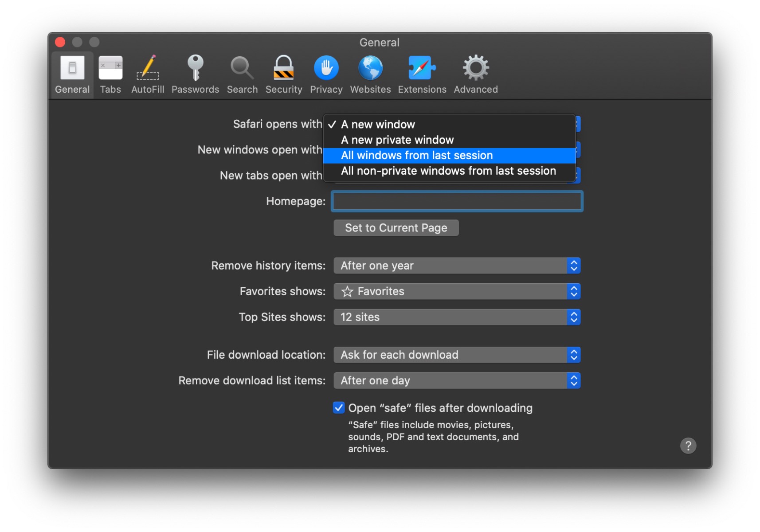The width and height of the screenshot is (760, 532).
Task: Click the Set to Current Page button
Action: coord(396,228)
